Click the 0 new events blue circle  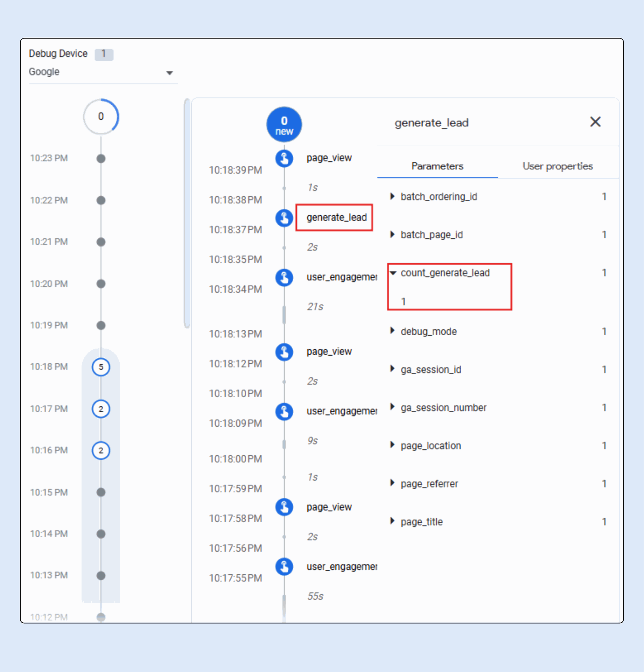284,125
